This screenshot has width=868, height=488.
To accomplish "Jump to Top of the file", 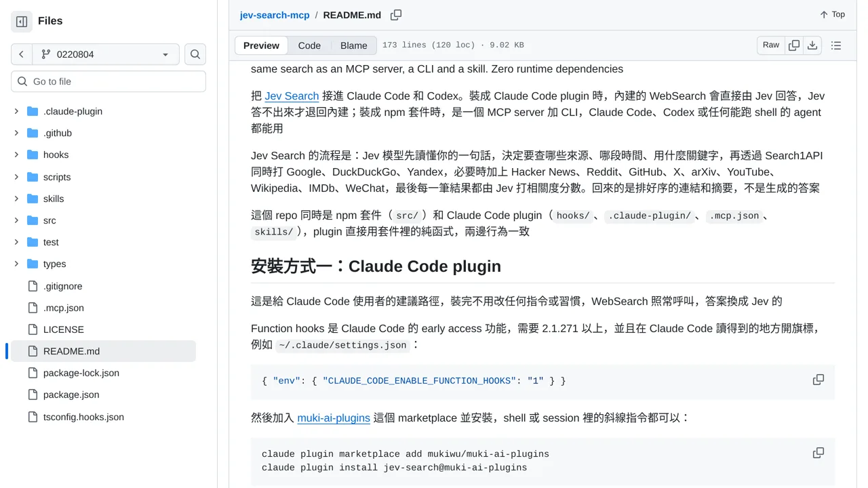I will (832, 14).
